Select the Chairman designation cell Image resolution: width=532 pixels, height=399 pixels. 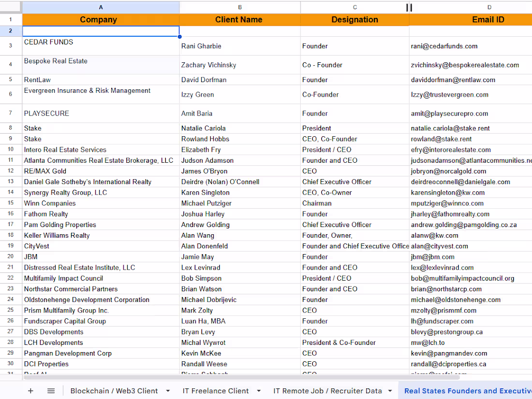[x=355, y=203]
